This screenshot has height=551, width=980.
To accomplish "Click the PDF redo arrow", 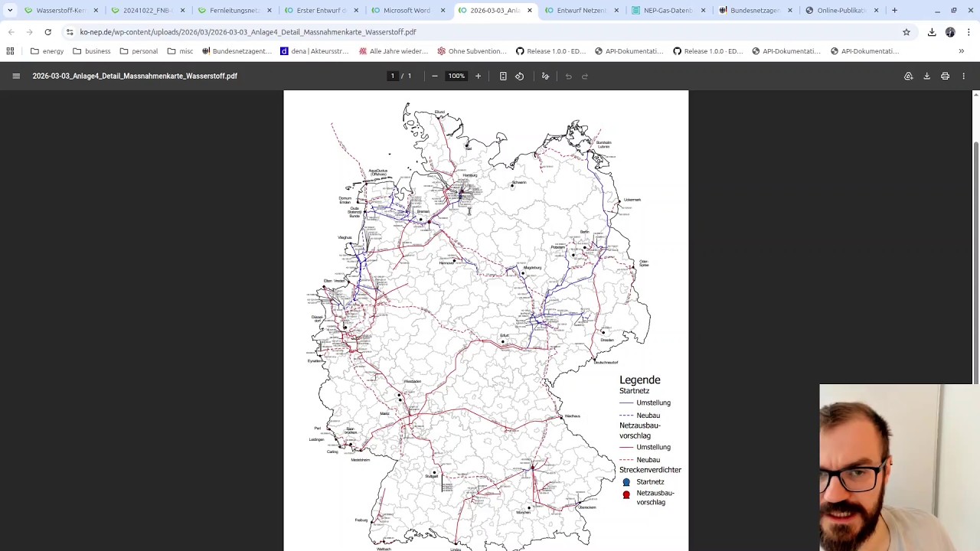I will pos(585,76).
